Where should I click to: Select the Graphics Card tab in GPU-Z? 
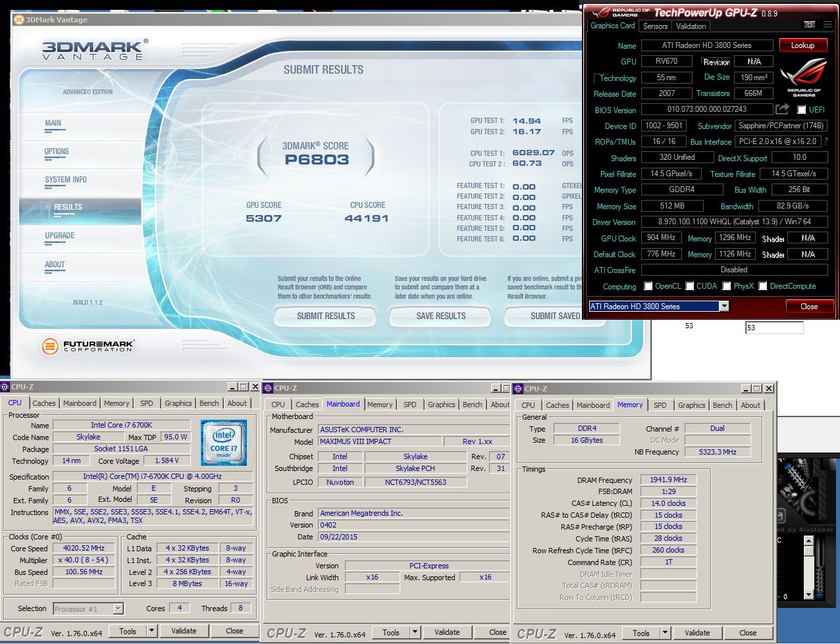click(613, 26)
